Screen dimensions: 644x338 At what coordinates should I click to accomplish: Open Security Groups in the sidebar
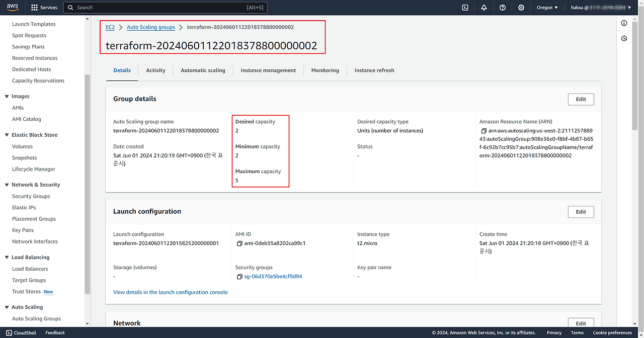[x=31, y=196]
